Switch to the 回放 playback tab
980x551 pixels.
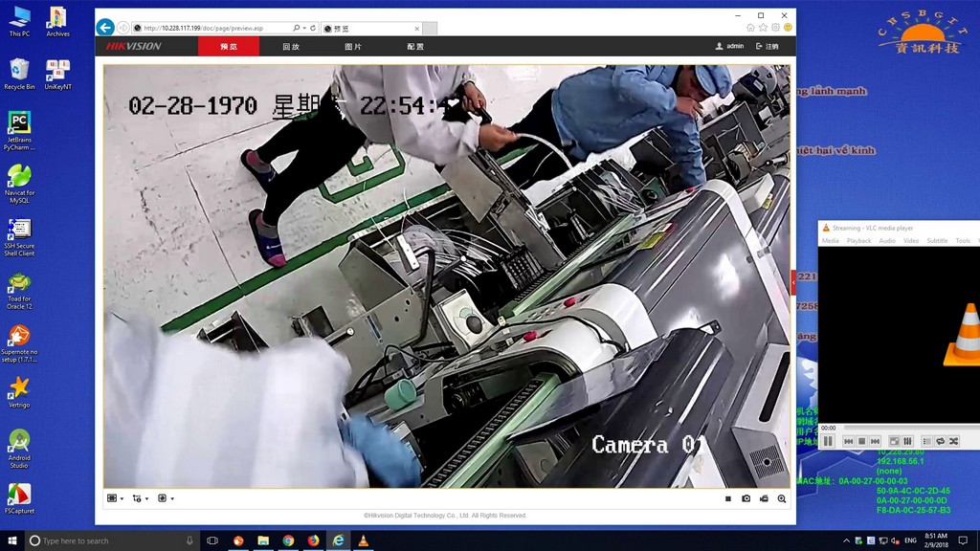pos(291,46)
